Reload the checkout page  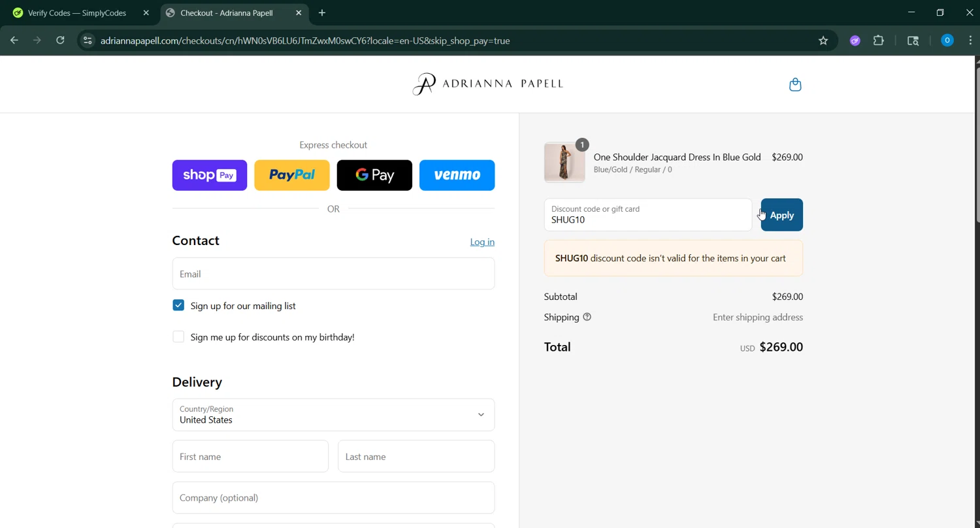(x=60, y=41)
